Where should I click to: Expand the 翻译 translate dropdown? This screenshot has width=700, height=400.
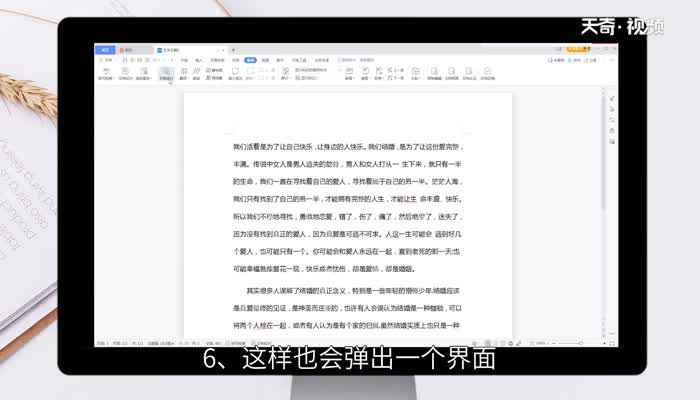(183, 73)
